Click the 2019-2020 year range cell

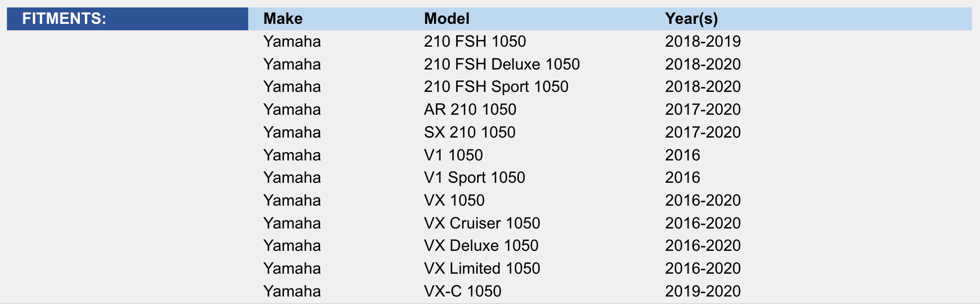(702, 291)
